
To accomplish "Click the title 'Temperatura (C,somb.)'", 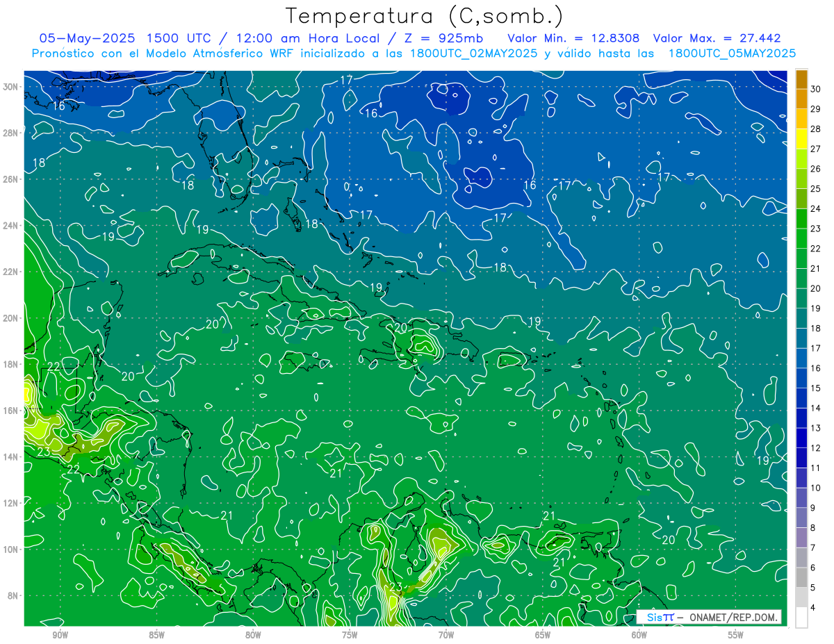I will point(425,16).
